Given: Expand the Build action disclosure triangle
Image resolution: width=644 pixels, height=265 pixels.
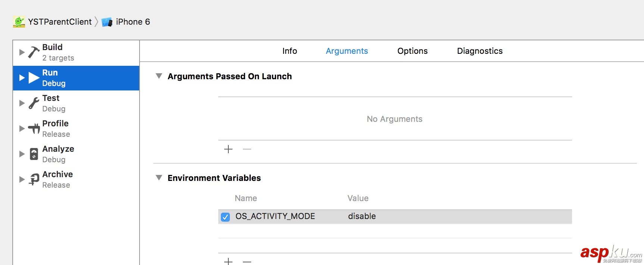Looking at the screenshot, I should [22, 52].
